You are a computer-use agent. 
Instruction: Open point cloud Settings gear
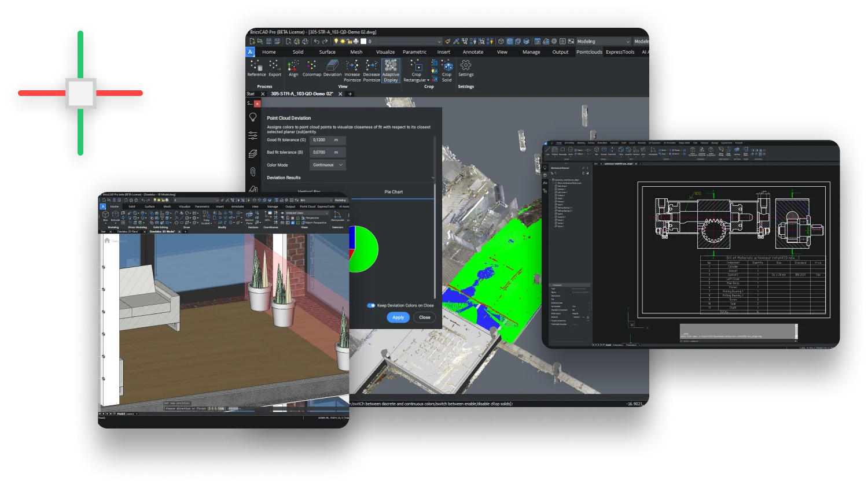coord(466,68)
